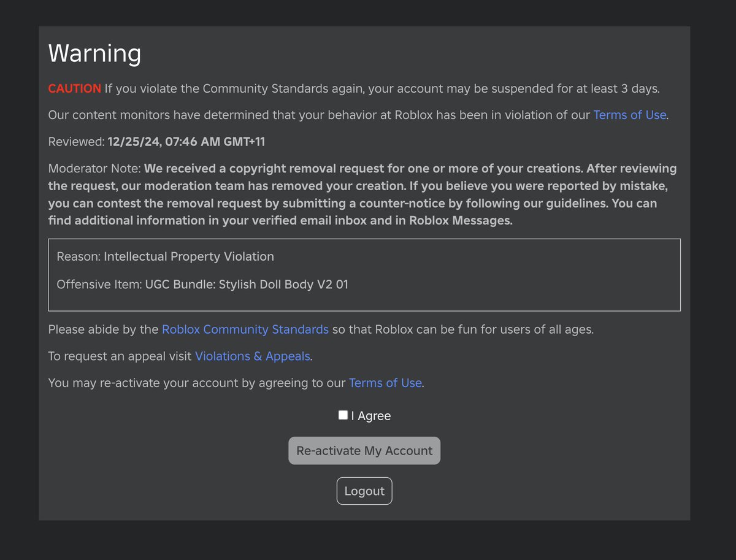This screenshot has height=560, width=736.
Task: Open Terms of Use link in re-activate sentence
Action: [x=385, y=383]
